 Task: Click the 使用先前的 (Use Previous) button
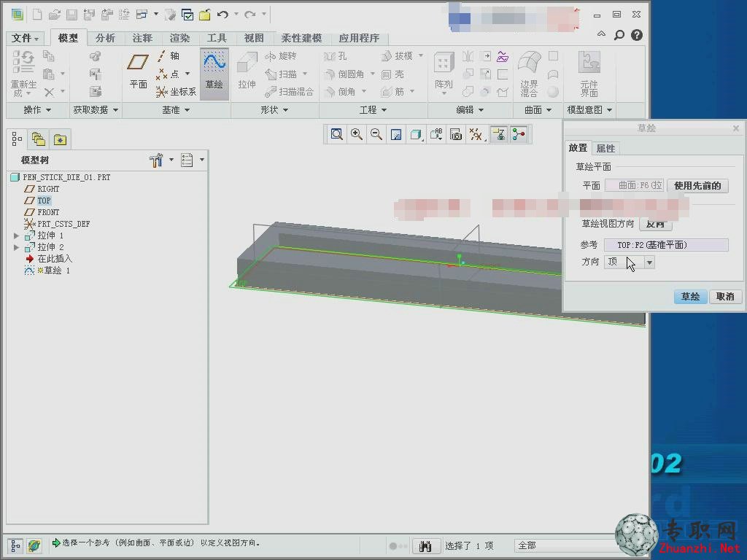(697, 185)
